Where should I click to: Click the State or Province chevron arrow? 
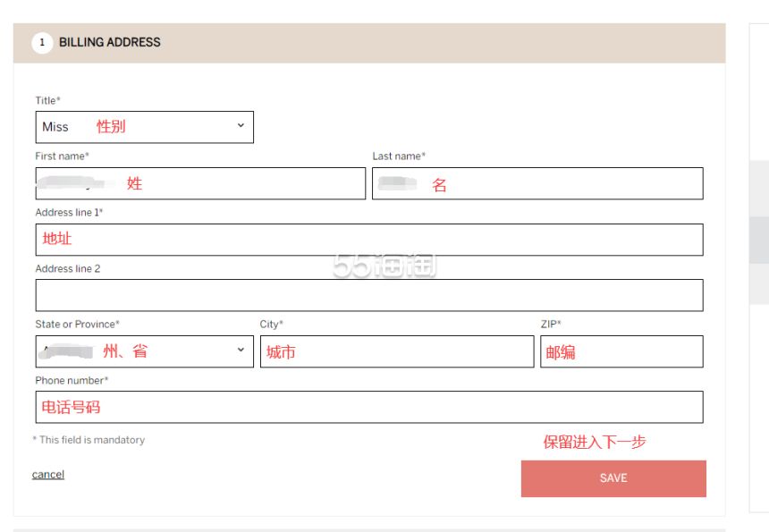[241, 350]
